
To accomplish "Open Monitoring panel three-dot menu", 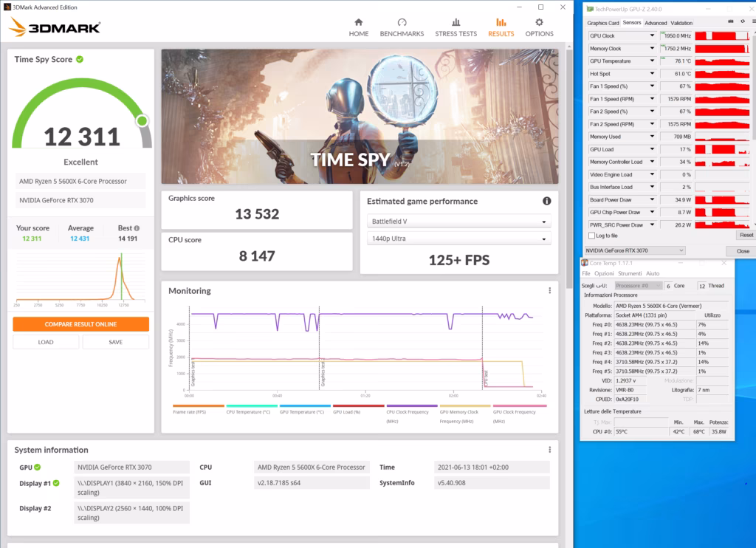I will click(549, 290).
